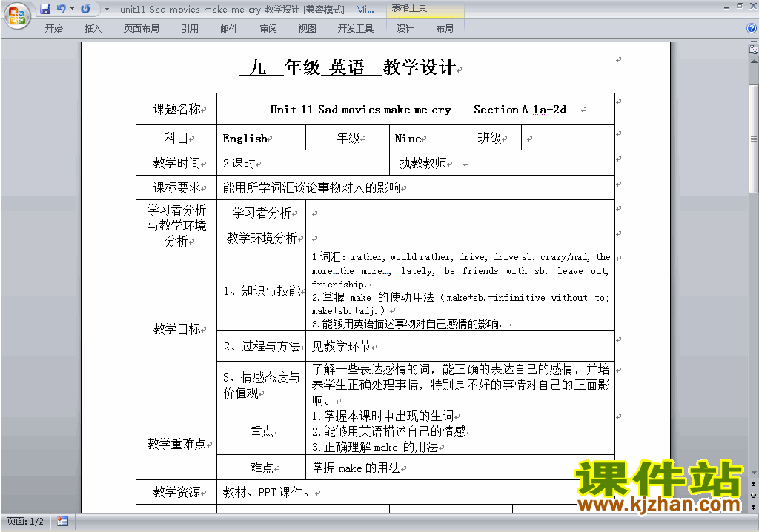Go to the 引用 tab

point(189,29)
